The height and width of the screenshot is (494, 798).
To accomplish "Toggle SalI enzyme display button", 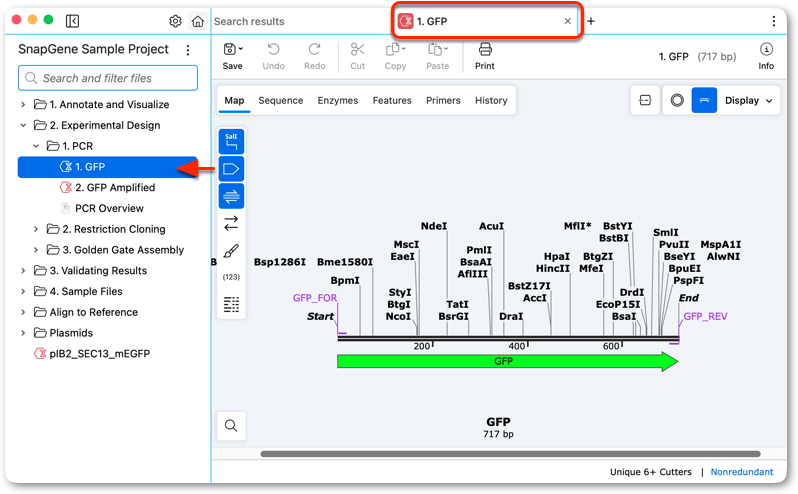I will point(232,141).
